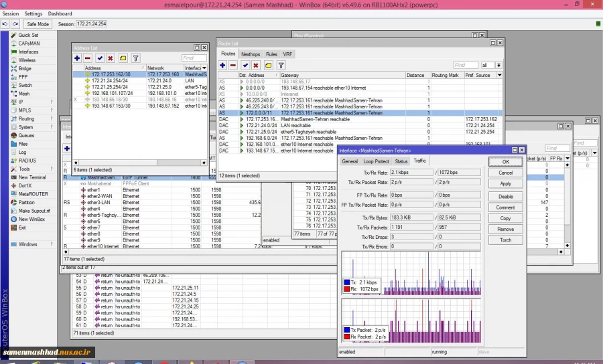Add a comment in Address List toolbar
603x364 pixels.
123,58
